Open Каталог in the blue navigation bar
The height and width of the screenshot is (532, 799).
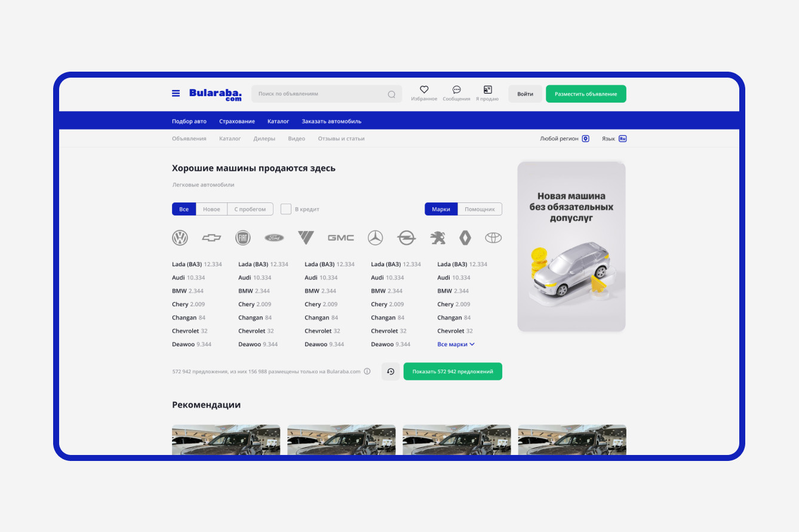pyautogui.click(x=278, y=121)
